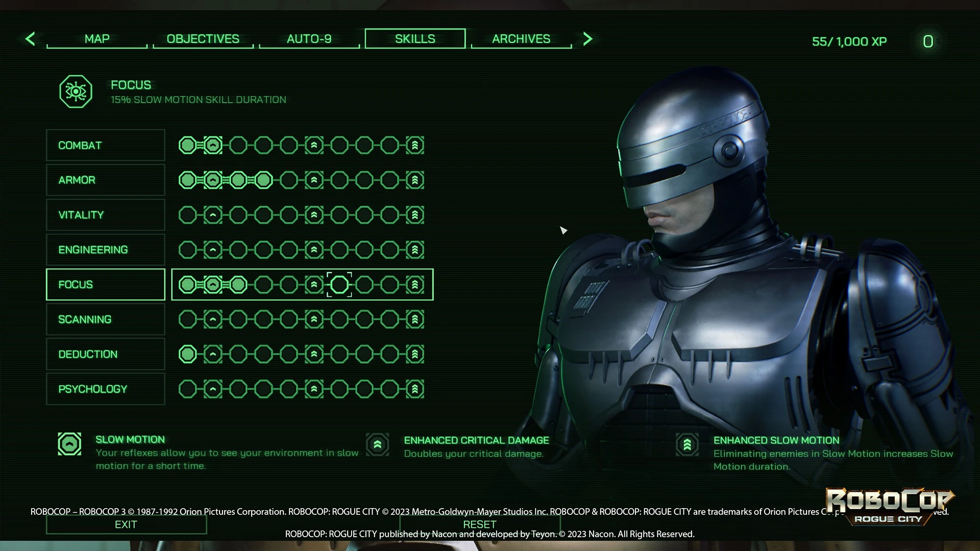
Task: Click the Focus eye icon in header
Action: [x=76, y=92]
